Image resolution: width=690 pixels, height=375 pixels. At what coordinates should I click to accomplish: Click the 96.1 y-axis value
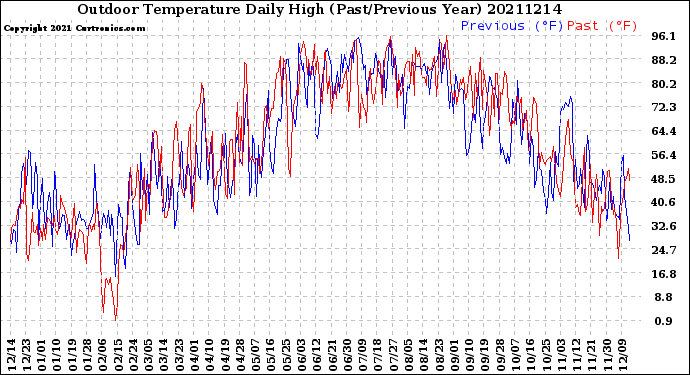(x=664, y=36)
